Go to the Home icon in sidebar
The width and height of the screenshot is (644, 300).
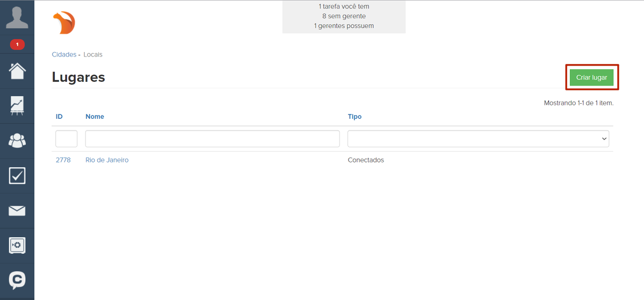point(17,71)
